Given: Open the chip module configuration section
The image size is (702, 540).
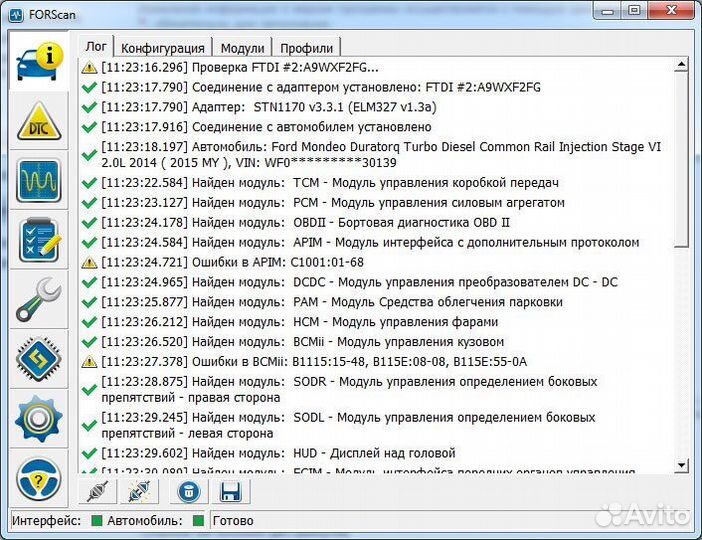Looking at the screenshot, I should 39,359.
